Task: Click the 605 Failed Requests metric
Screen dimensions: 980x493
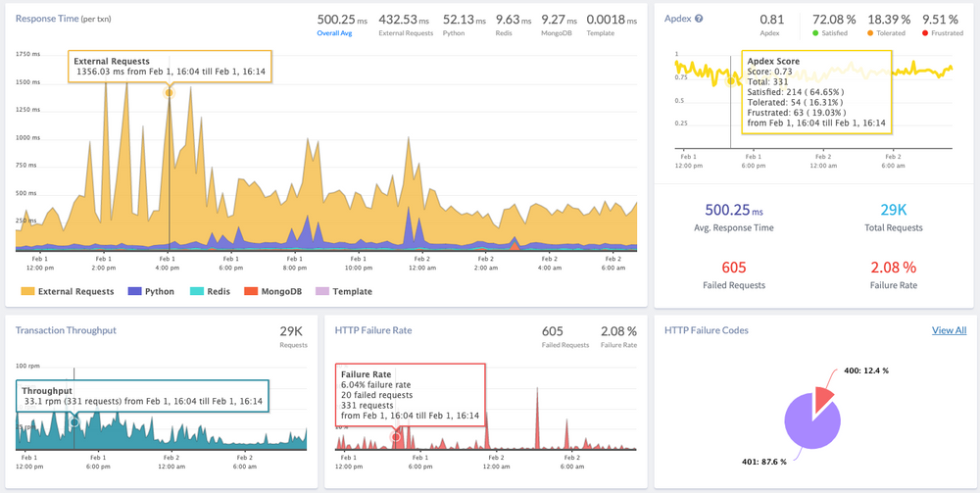Action: tap(734, 267)
